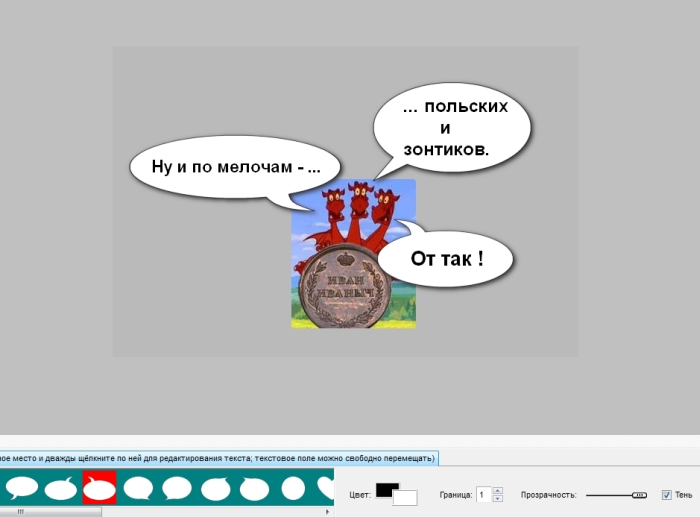Select the fifth balloon shape in the strip
This screenshot has width=700, height=517.
click(177, 487)
